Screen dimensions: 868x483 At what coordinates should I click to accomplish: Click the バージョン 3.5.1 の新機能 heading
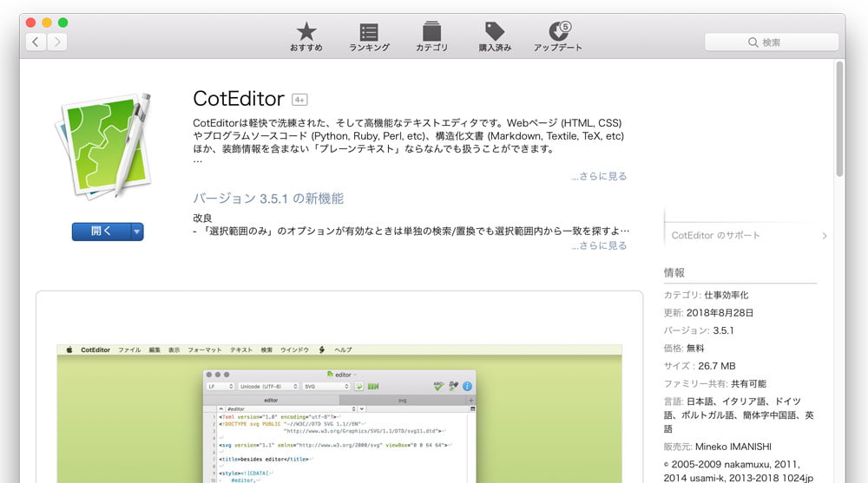click(x=268, y=198)
